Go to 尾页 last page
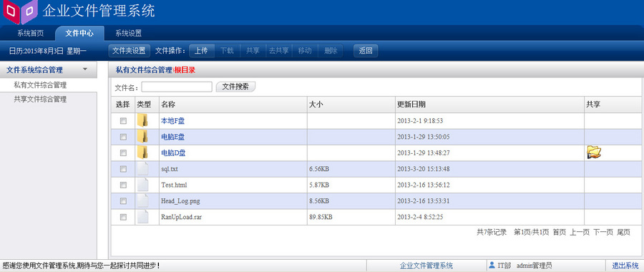Viewport: 644px width, 272px height. pyautogui.click(x=623, y=233)
